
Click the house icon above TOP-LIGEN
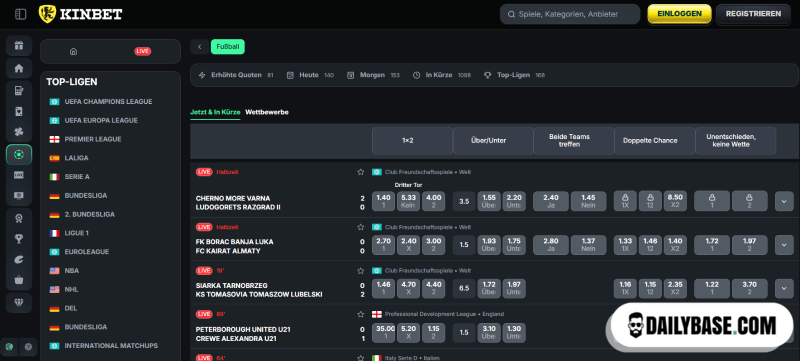[73, 51]
